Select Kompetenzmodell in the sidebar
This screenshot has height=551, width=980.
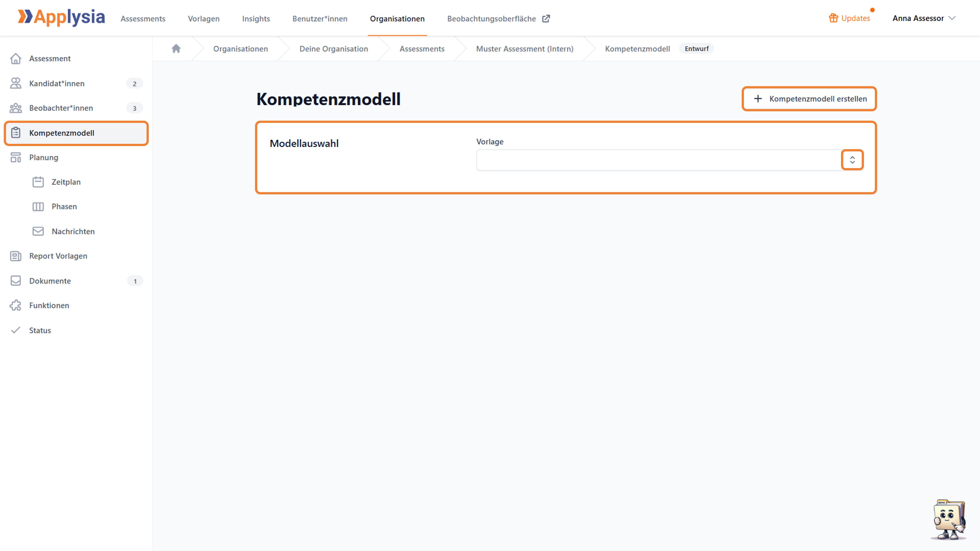pos(76,133)
